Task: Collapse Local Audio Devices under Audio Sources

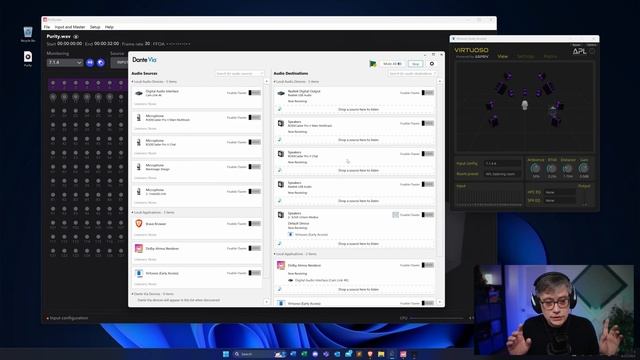Action: (x=132, y=82)
